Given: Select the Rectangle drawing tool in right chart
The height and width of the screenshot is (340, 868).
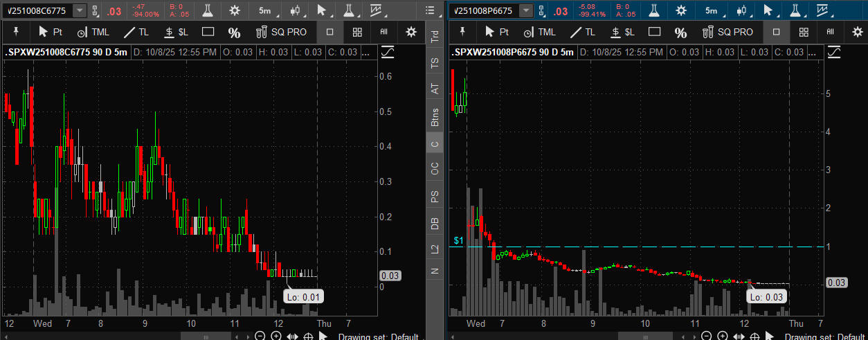Looking at the screenshot, I should (x=654, y=32).
